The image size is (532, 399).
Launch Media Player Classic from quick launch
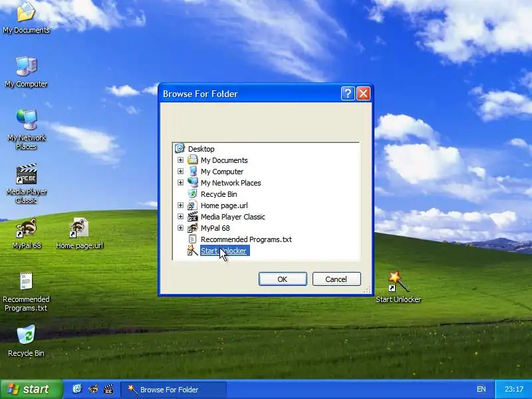[108, 389]
